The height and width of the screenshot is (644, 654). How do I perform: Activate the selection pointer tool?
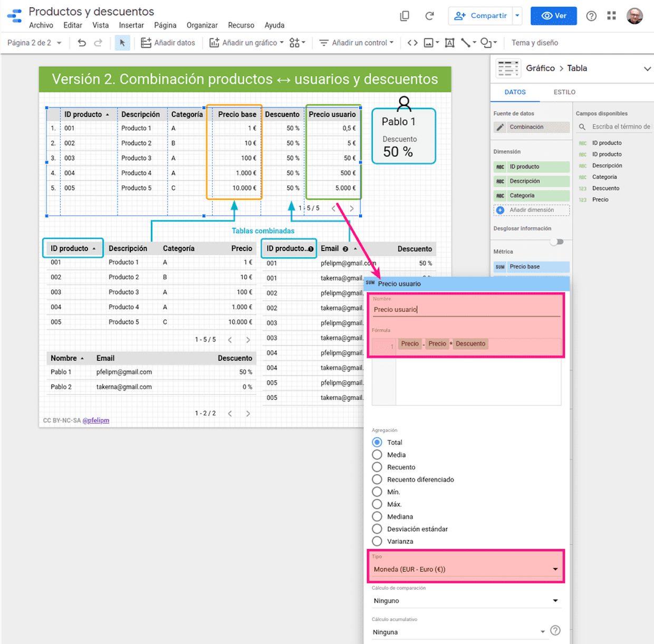point(122,43)
